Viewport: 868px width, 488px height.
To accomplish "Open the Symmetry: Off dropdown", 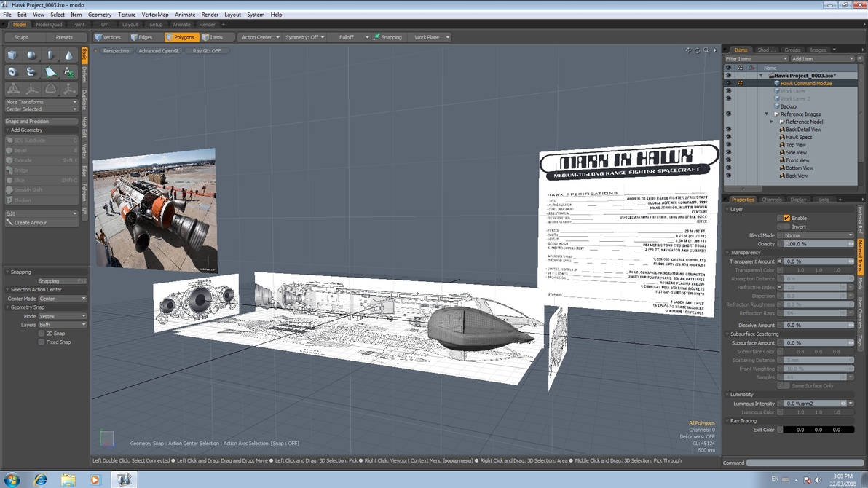I will [x=304, y=37].
